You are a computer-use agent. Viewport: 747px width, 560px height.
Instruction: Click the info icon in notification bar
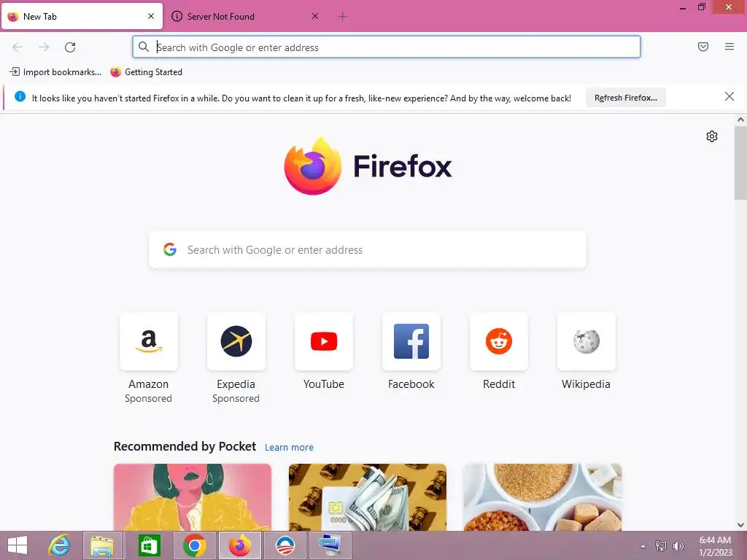tap(20, 97)
